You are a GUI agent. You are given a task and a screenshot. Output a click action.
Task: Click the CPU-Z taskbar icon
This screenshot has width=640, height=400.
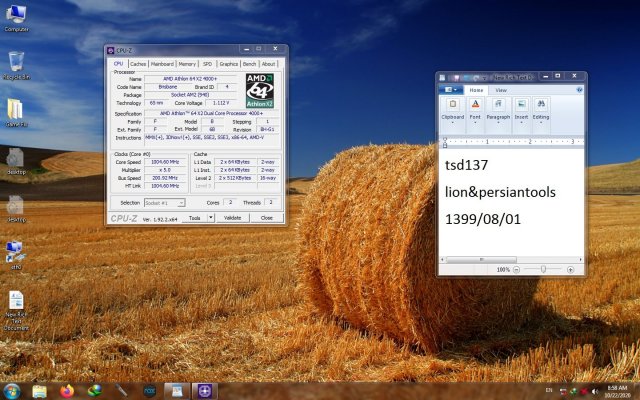click(x=205, y=390)
